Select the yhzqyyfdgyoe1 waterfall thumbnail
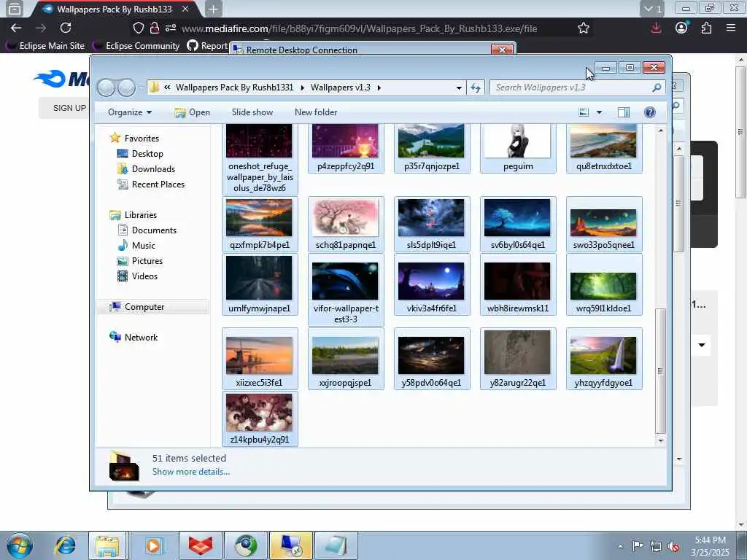 [x=603, y=358]
